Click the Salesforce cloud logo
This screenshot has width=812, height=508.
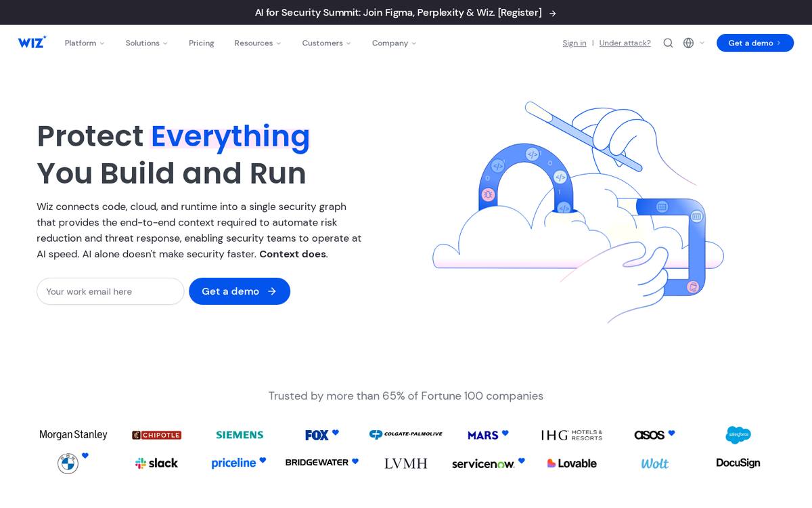(738, 435)
